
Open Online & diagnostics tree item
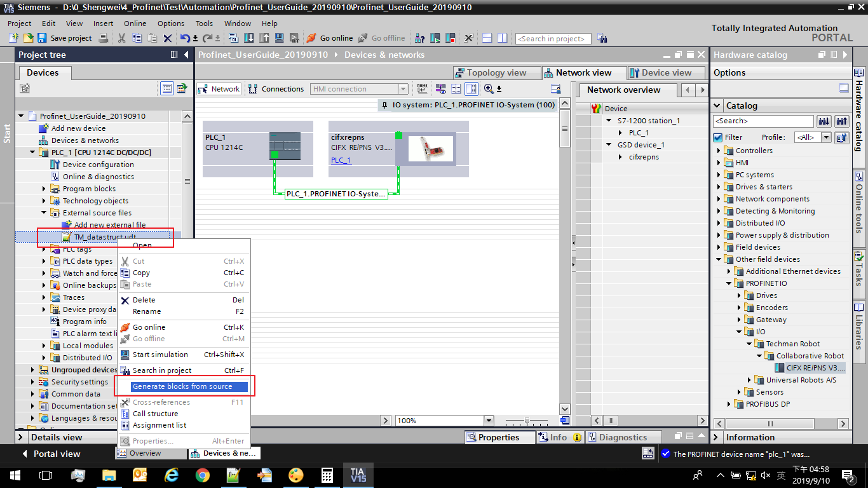tap(98, 177)
